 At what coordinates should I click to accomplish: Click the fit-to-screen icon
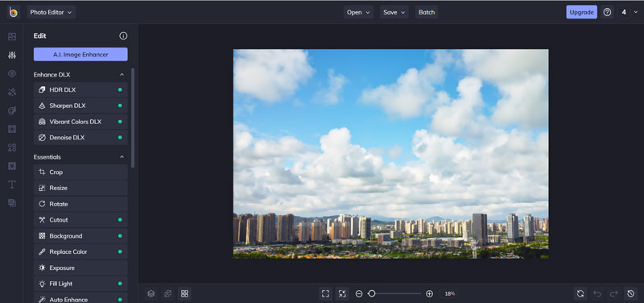click(x=326, y=293)
